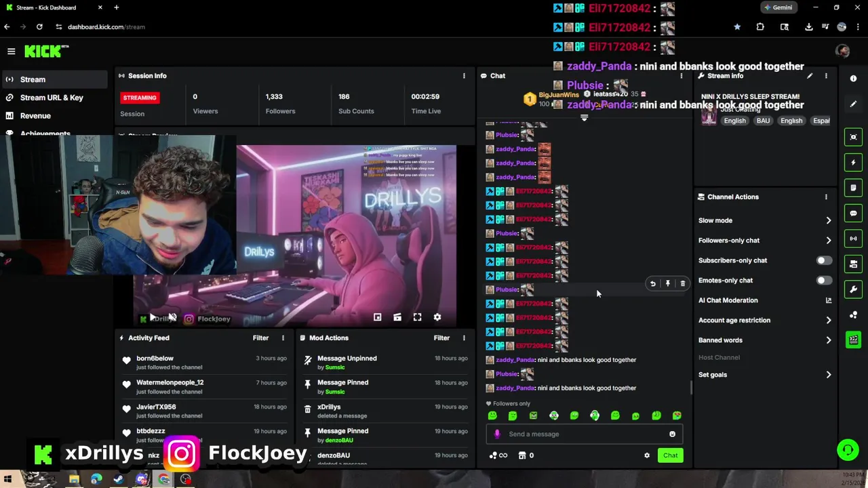The height and width of the screenshot is (488, 868).
Task: Click Filter in Mod Actions
Action: (x=441, y=338)
